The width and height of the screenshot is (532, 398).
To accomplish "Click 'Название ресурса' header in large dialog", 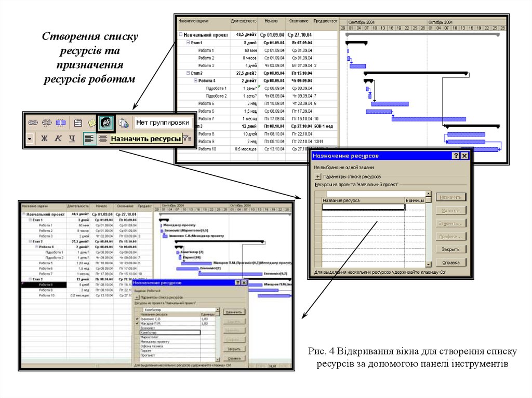I will [363, 200].
